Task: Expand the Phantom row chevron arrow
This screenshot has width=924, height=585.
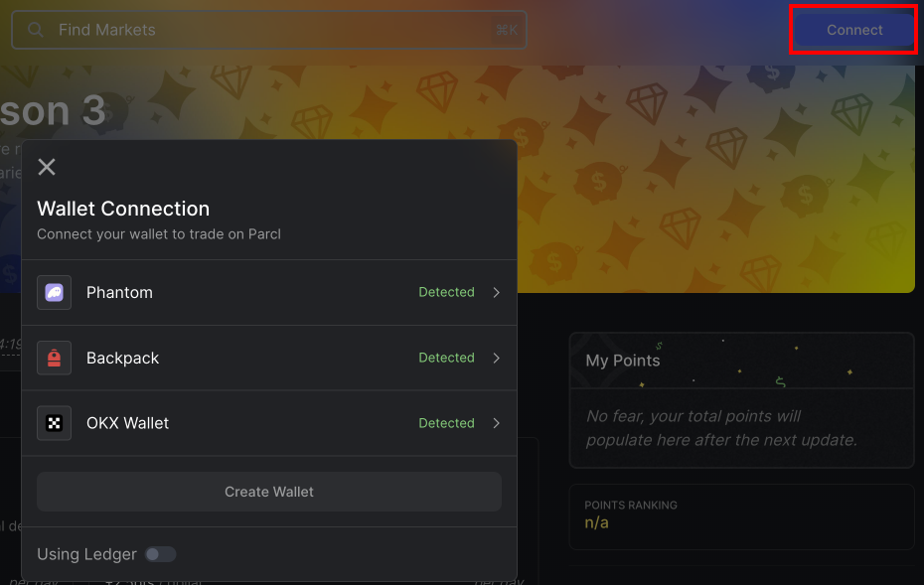Action: click(496, 292)
